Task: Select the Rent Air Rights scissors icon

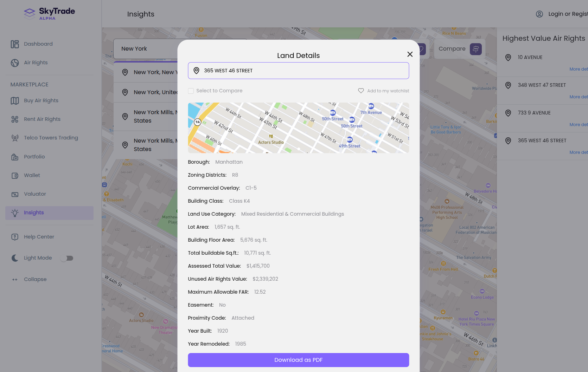Action: point(14,119)
